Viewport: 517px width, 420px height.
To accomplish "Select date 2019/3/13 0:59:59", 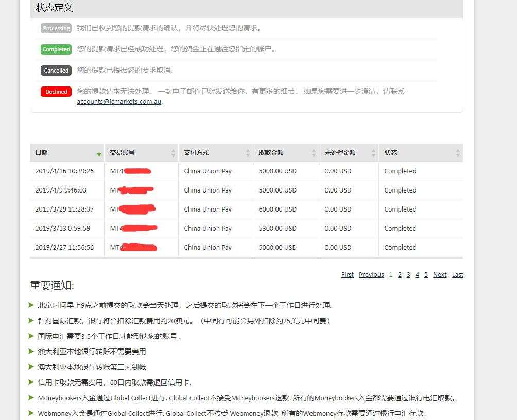I will coord(63,228).
